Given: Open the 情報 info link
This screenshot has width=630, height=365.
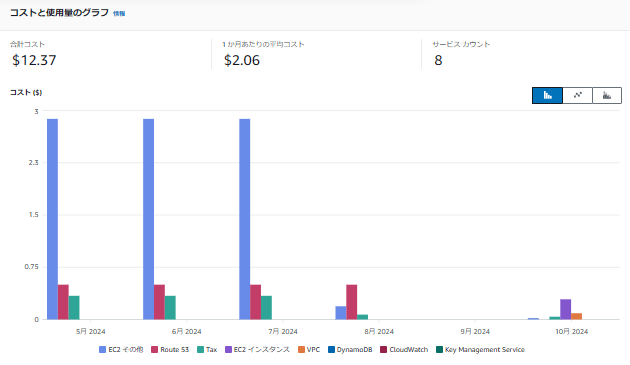Looking at the screenshot, I should 119,14.
